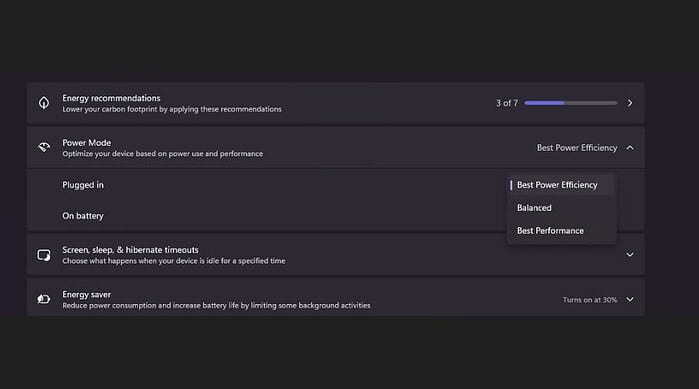Expand Screen, sleep & hibernate timeouts chevron
Viewport: 699px width, 389px height.
tap(629, 255)
